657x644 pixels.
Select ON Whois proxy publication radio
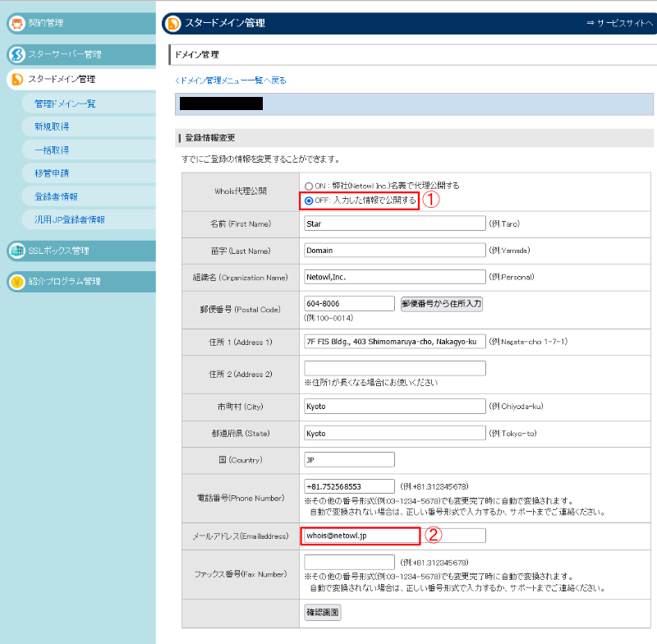(x=309, y=186)
